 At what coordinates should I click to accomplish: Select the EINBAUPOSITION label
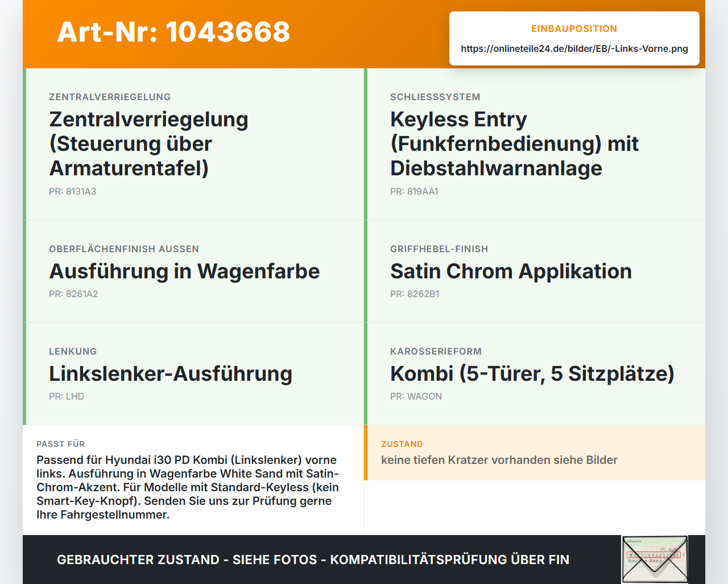(574, 28)
